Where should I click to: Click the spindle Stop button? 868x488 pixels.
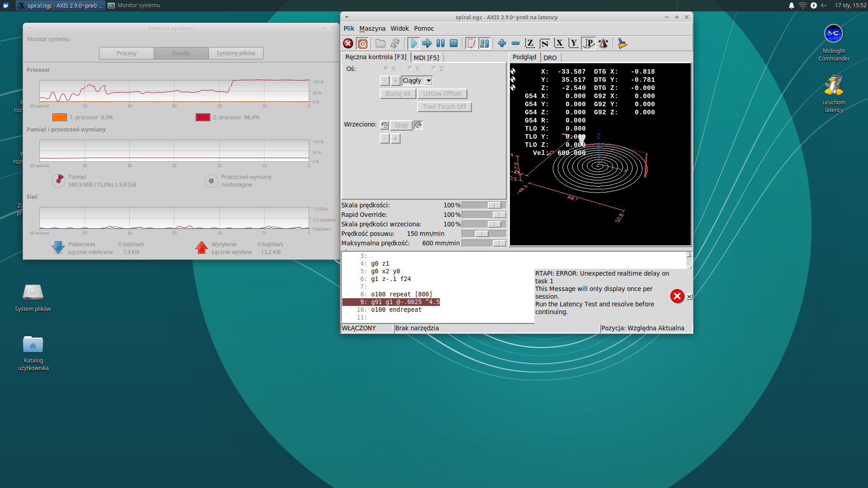pos(401,125)
